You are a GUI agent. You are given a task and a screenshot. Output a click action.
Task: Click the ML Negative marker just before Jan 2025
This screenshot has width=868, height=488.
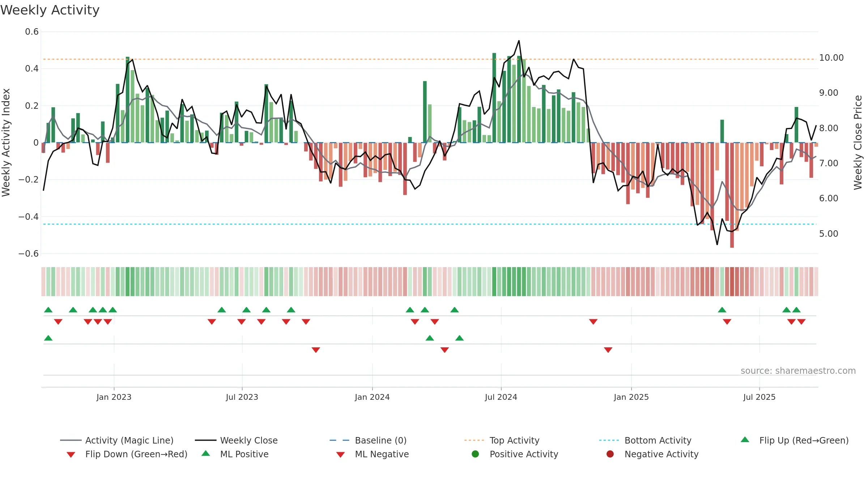coord(608,350)
